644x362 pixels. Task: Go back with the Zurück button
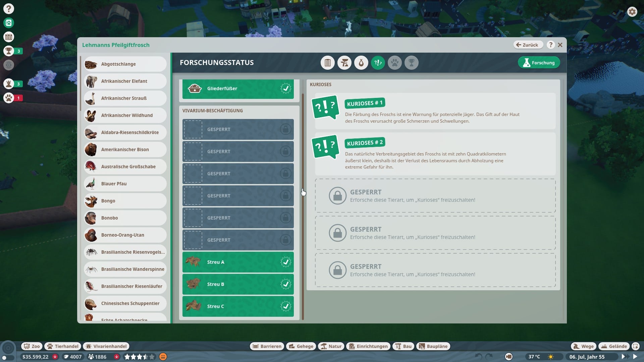click(528, 45)
